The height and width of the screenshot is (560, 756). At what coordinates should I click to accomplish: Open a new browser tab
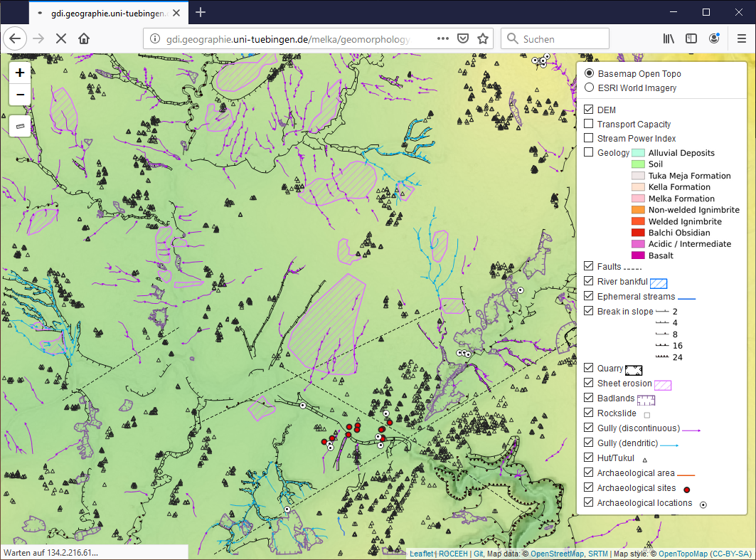pyautogui.click(x=201, y=13)
